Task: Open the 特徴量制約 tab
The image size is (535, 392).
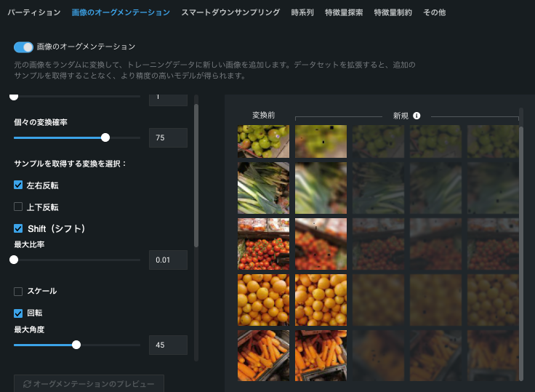Action: click(393, 12)
